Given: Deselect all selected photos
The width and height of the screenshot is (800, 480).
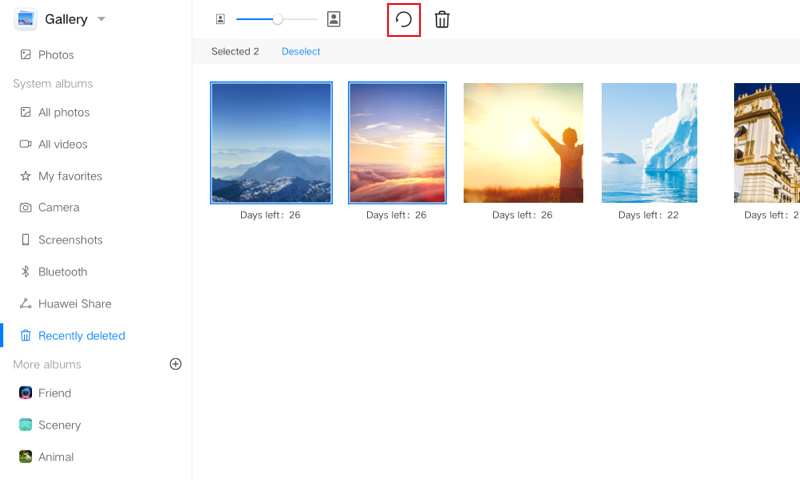Looking at the screenshot, I should point(301,51).
